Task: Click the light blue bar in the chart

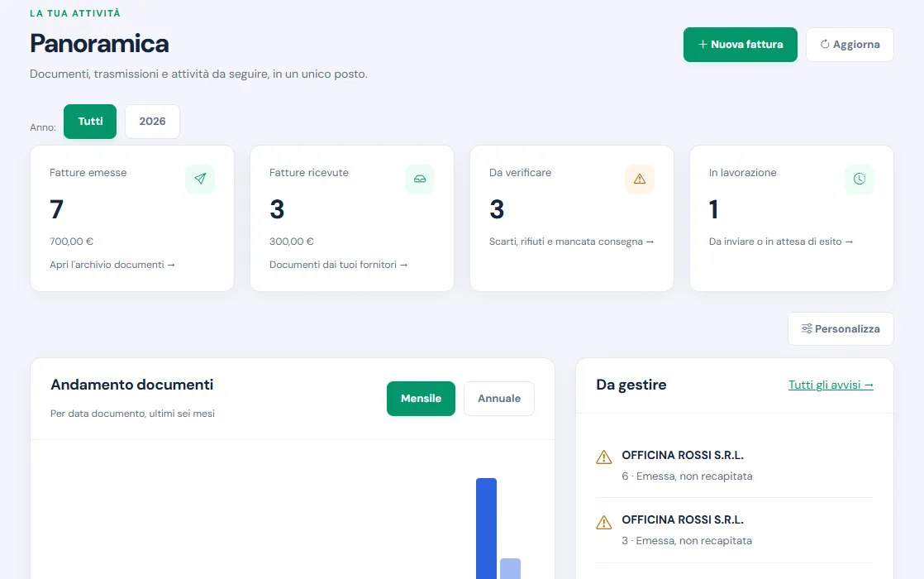Action: [510, 568]
